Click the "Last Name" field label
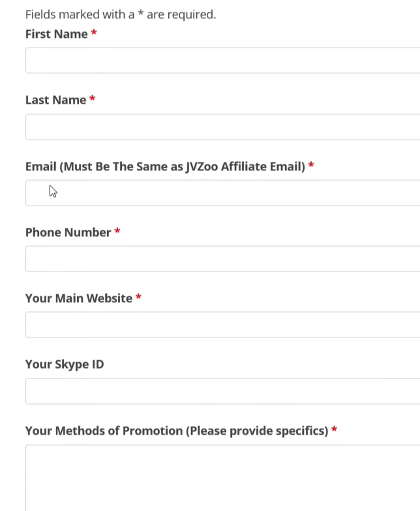Screen dimensions: 420x511 [x=55, y=100]
